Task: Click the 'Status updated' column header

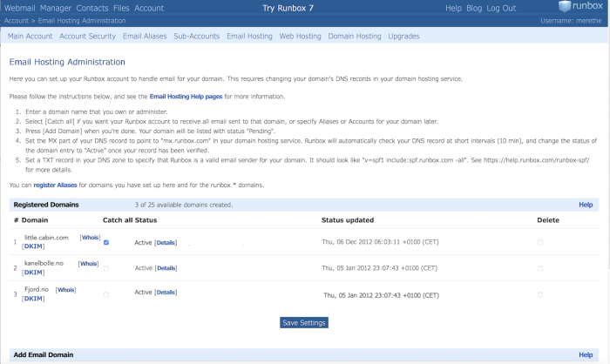Action: [x=348, y=220]
